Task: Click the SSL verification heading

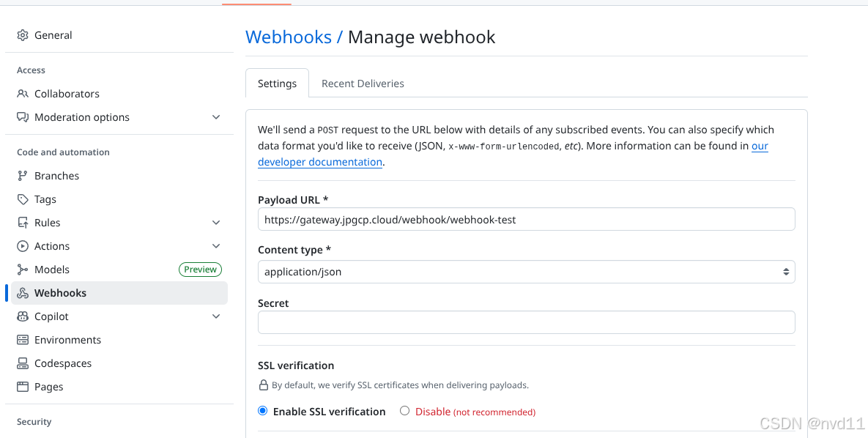Action: coord(296,365)
